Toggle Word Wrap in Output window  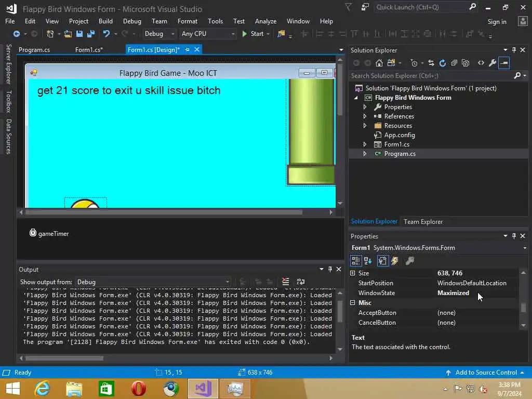301,282
